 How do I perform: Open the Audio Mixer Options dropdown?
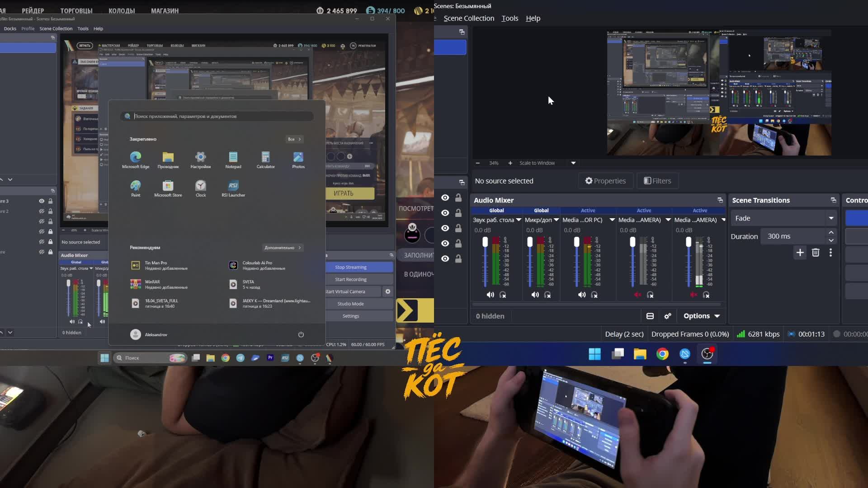click(701, 316)
